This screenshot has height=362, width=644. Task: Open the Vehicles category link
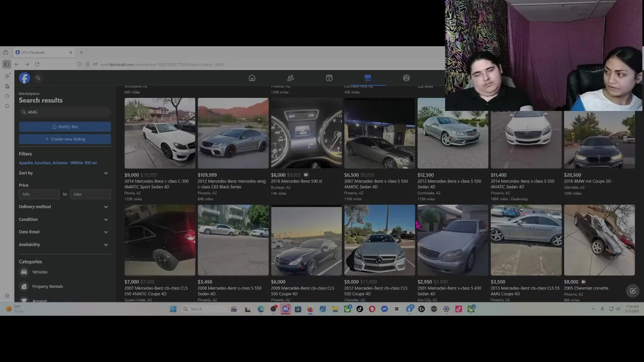[x=40, y=272]
